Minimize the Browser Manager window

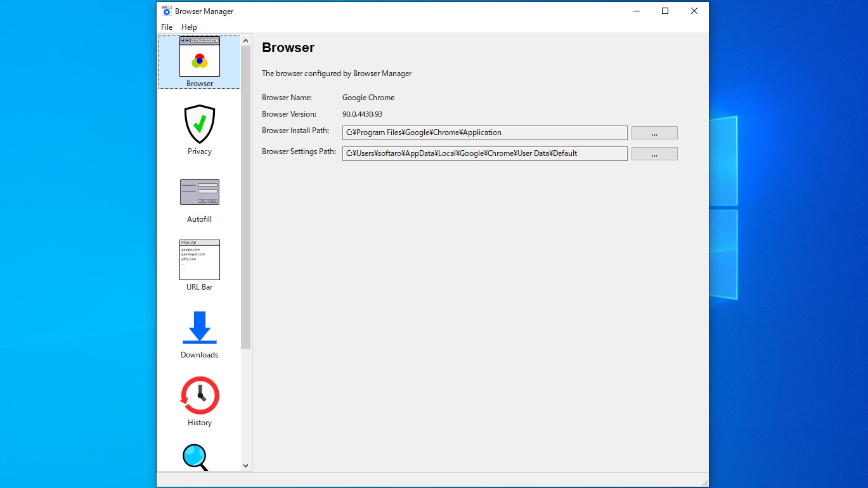tap(636, 11)
